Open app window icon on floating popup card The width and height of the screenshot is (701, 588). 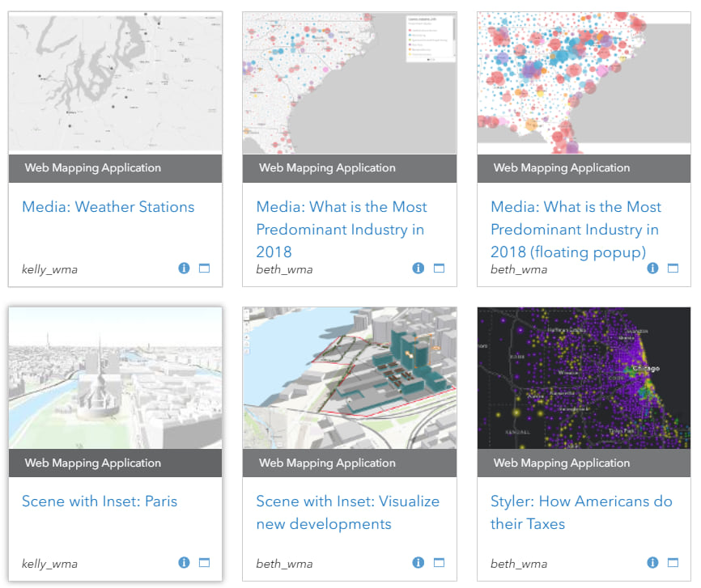pos(673,268)
